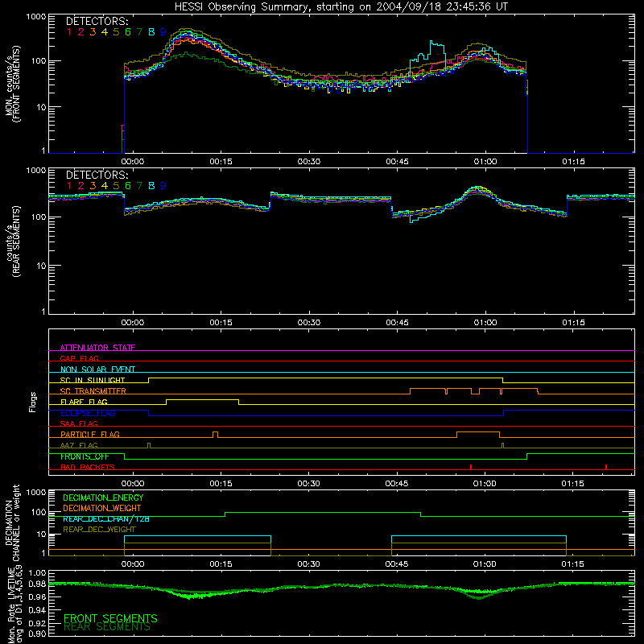Select the SC_TRANSMITTER flag label
The image size is (644, 644).
click(93, 391)
